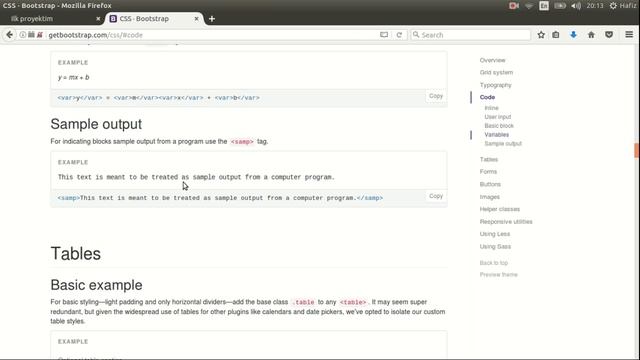
Task: Copy the var code snippet
Action: [436, 96]
